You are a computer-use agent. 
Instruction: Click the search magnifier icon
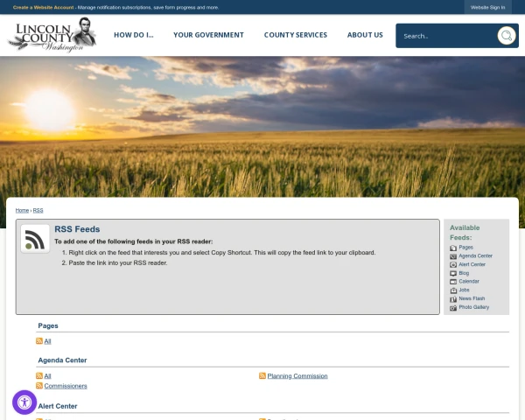click(x=507, y=36)
